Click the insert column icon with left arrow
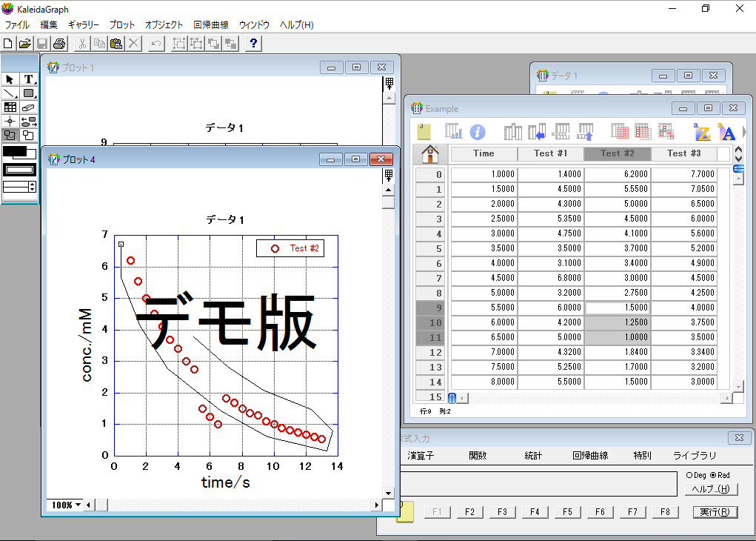This screenshot has width=756, height=541. point(537,131)
